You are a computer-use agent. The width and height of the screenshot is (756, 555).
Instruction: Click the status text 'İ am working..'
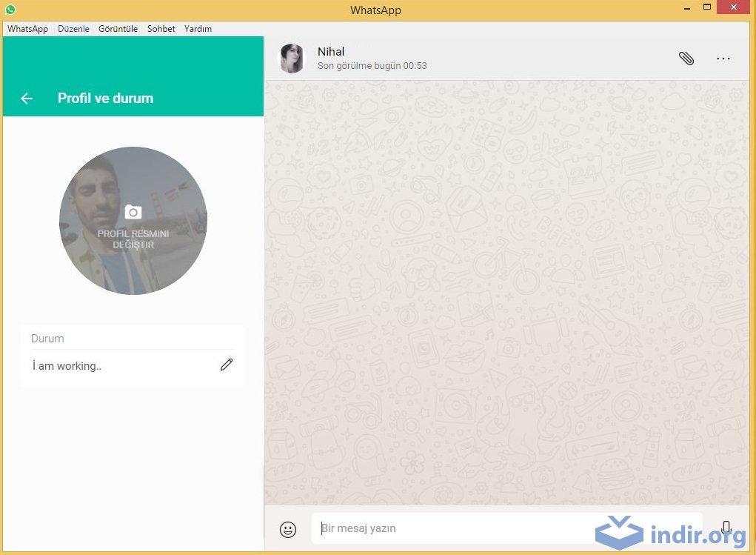tap(67, 366)
